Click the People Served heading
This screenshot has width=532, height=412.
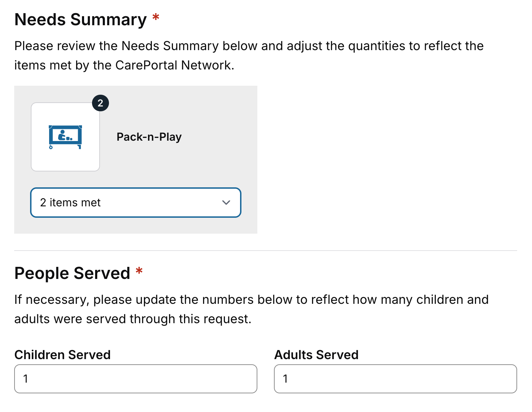(x=72, y=273)
